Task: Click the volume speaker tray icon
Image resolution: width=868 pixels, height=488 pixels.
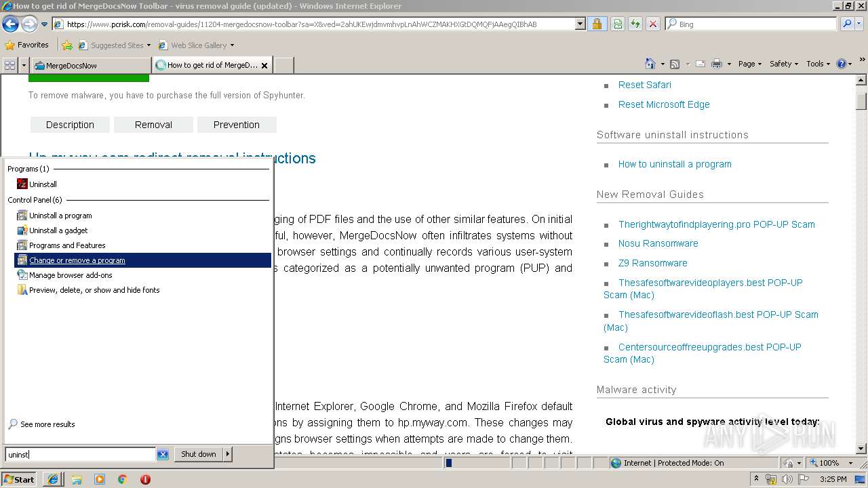Action: 787,479
